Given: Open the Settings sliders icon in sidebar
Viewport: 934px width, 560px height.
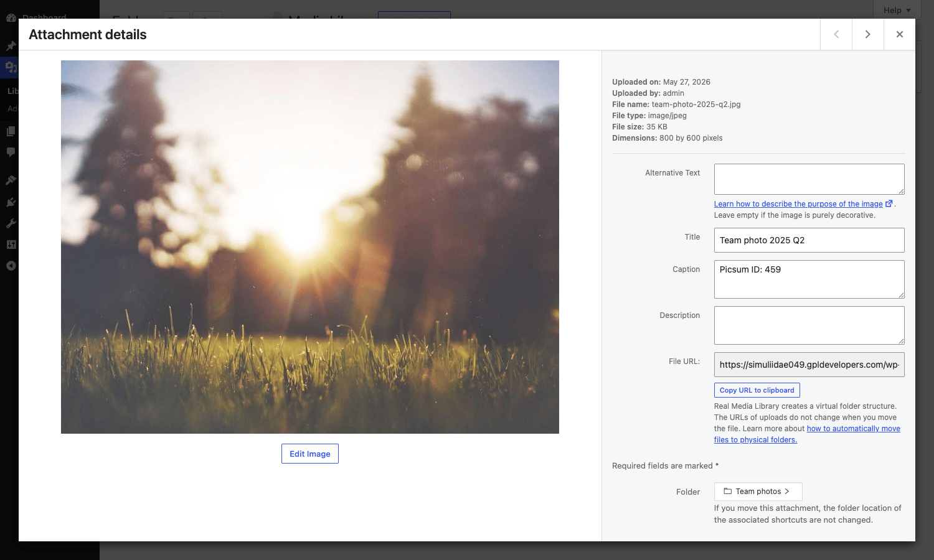Looking at the screenshot, I should 11,245.
